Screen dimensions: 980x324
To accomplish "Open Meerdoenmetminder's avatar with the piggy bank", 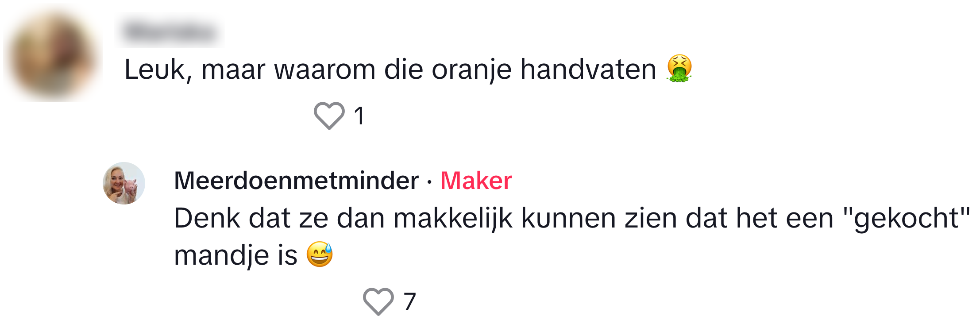I will coord(124,183).
